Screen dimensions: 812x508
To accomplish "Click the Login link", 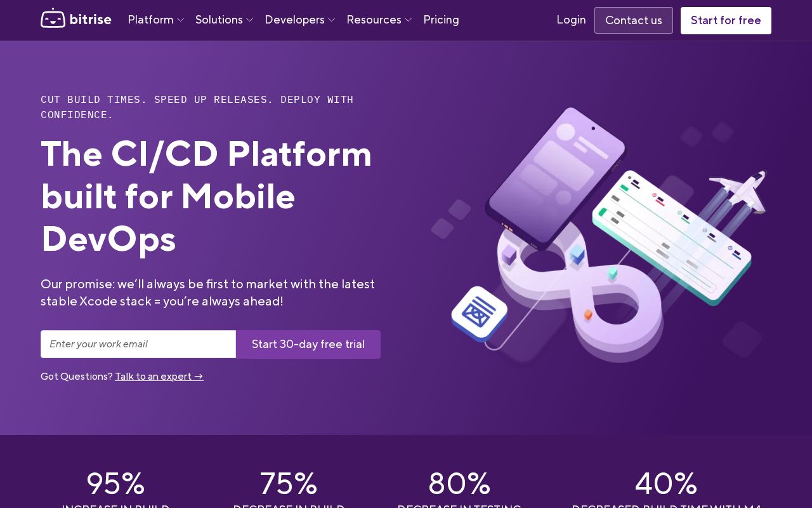I will [x=571, y=20].
